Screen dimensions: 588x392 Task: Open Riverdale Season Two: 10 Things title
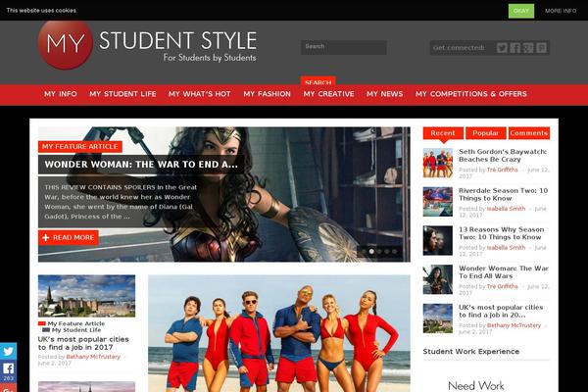pyautogui.click(x=504, y=194)
